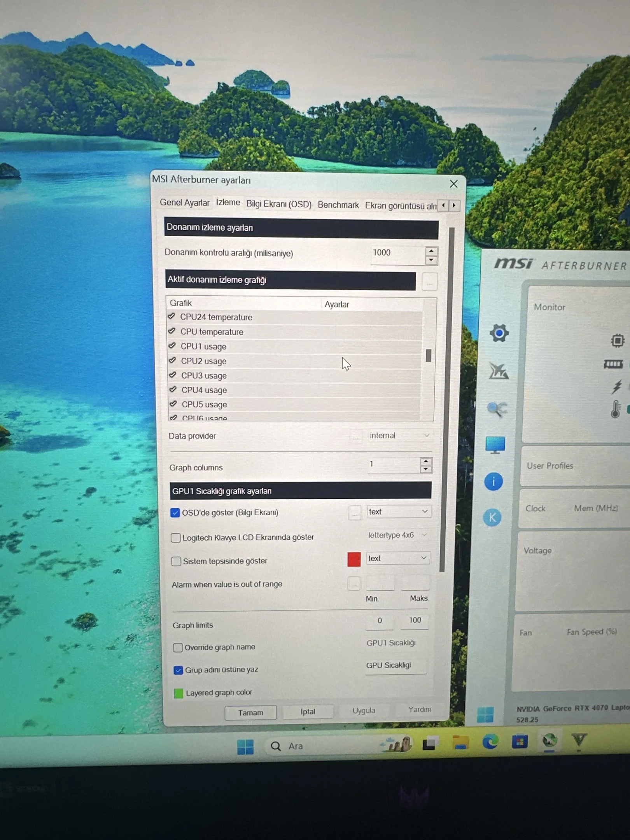Open help with the Yardım button
Viewport: 630px width, 840px height.
pyautogui.click(x=420, y=710)
